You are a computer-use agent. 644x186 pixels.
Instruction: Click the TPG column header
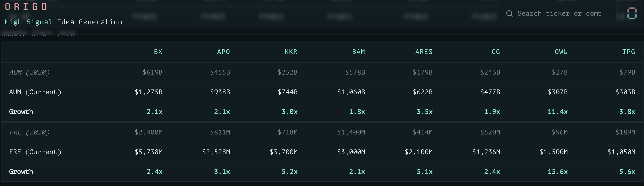628,52
